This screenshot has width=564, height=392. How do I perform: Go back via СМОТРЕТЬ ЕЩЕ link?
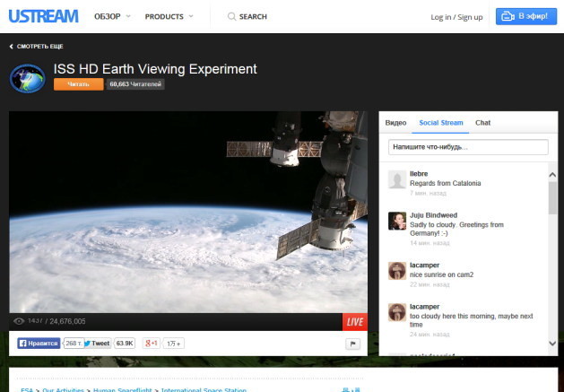pos(37,47)
